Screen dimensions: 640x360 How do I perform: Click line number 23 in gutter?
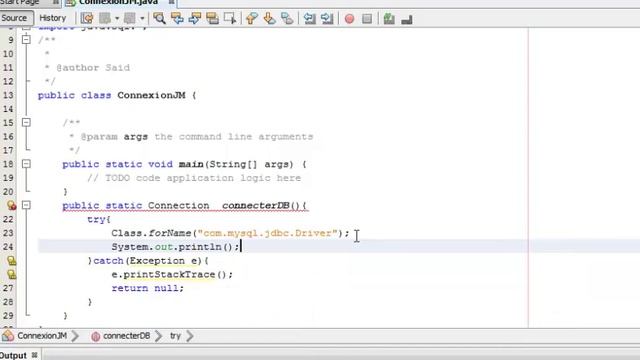(8, 233)
